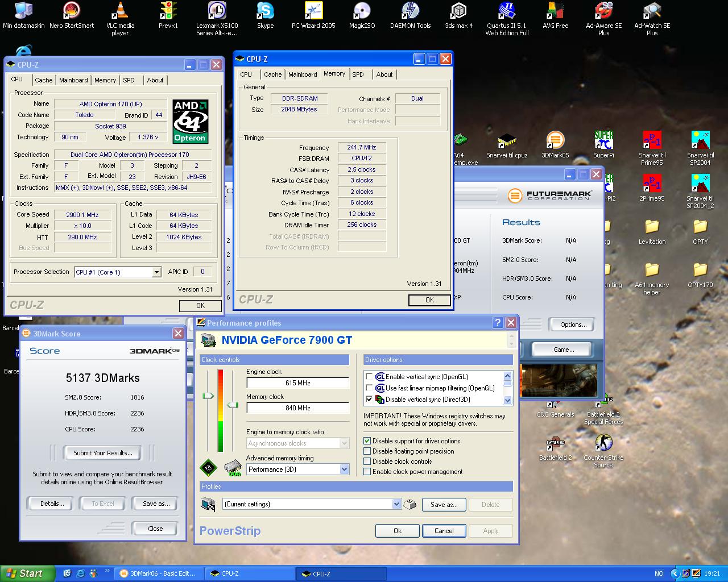Click Engine clock 615 MHz field

pyautogui.click(x=297, y=383)
